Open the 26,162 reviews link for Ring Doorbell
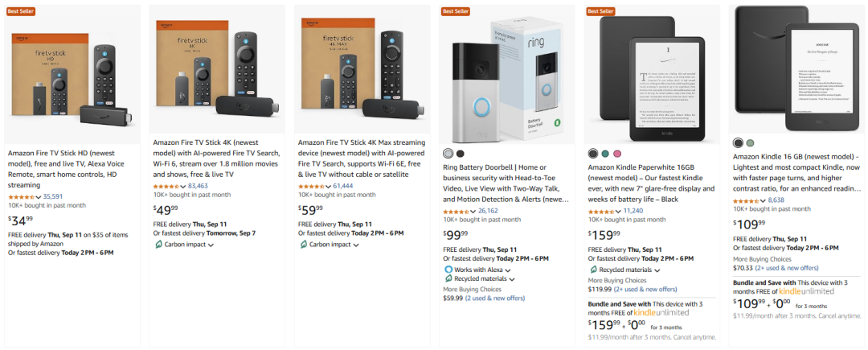 point(488,211)
